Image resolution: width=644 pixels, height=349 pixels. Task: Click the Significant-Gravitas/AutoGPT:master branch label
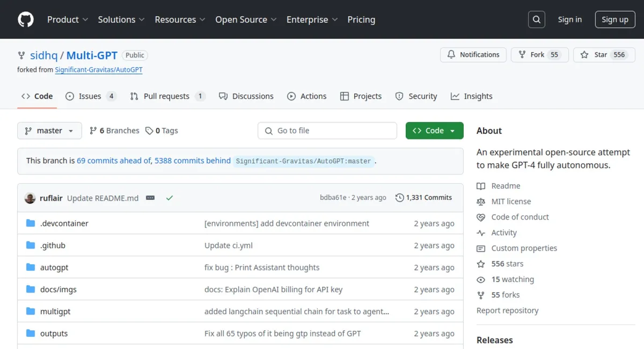coord(304,161)
